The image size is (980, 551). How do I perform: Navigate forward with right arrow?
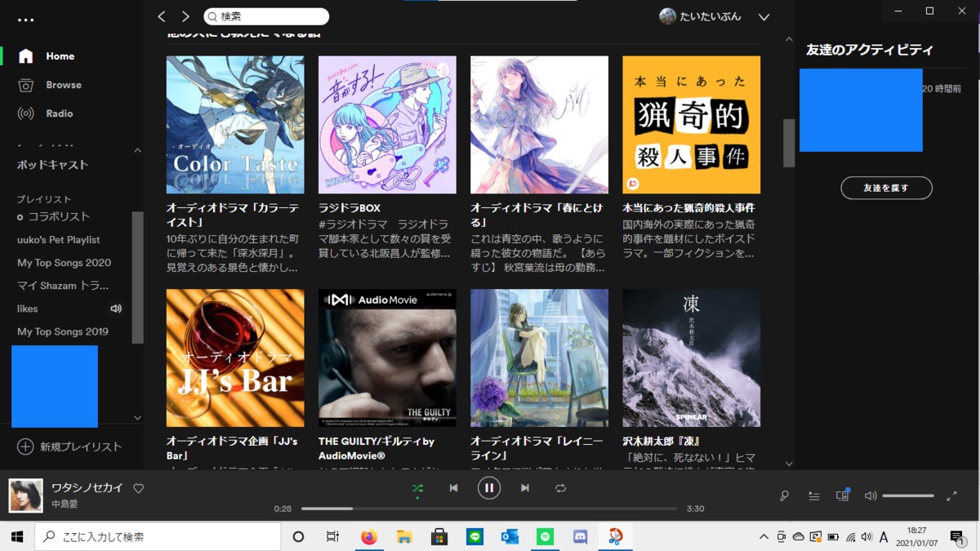coord(185,16)
